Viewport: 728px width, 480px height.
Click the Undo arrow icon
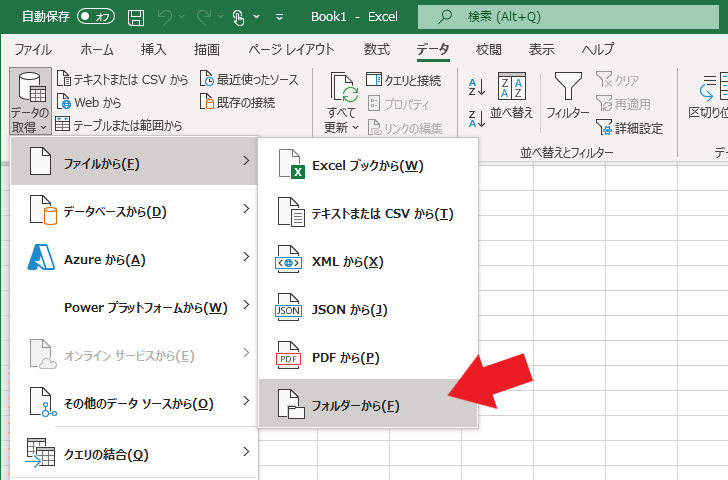164,17
